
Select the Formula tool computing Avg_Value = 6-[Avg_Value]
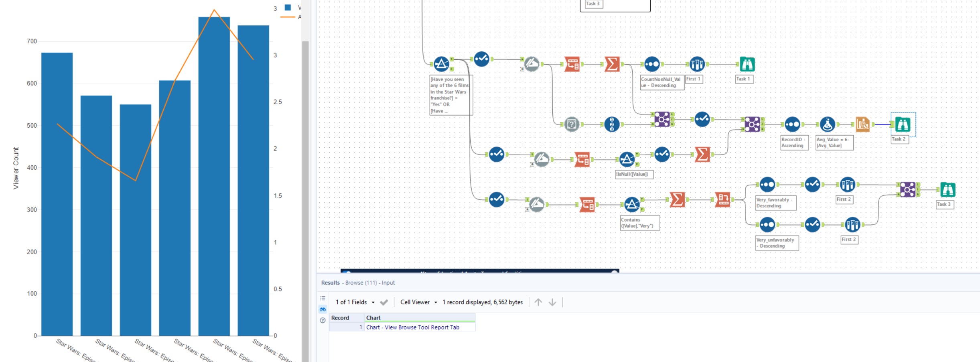828,124
